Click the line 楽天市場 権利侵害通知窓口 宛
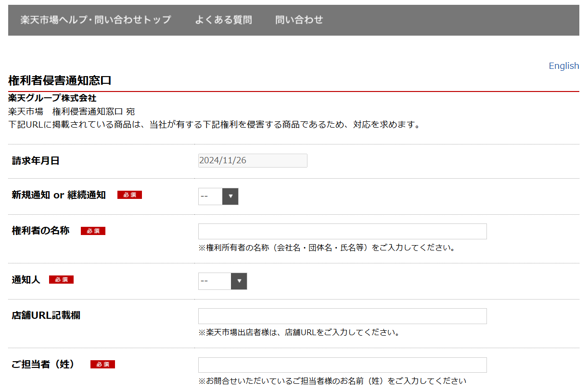Screen dimensions: 588x392 click(x=71, y=112)
